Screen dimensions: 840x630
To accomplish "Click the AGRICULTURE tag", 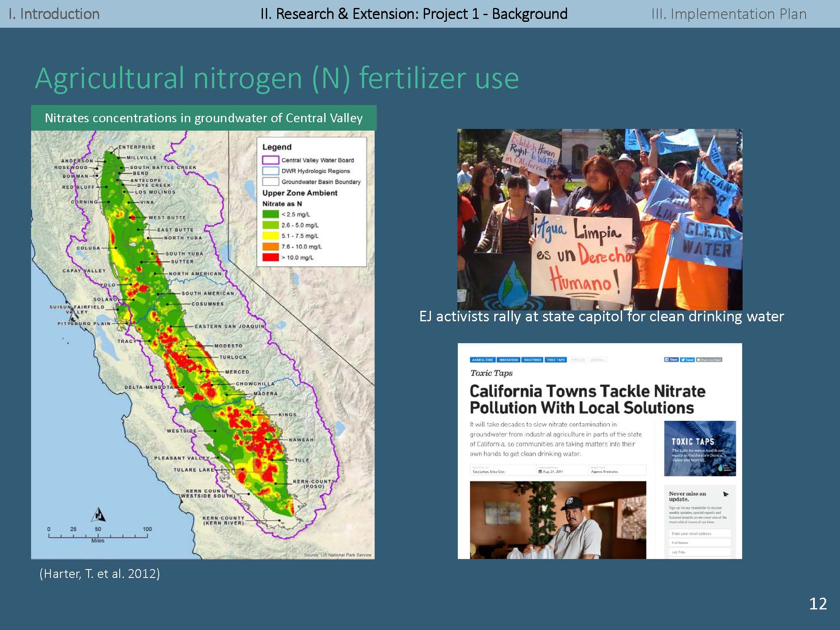I will pos(483,360).
